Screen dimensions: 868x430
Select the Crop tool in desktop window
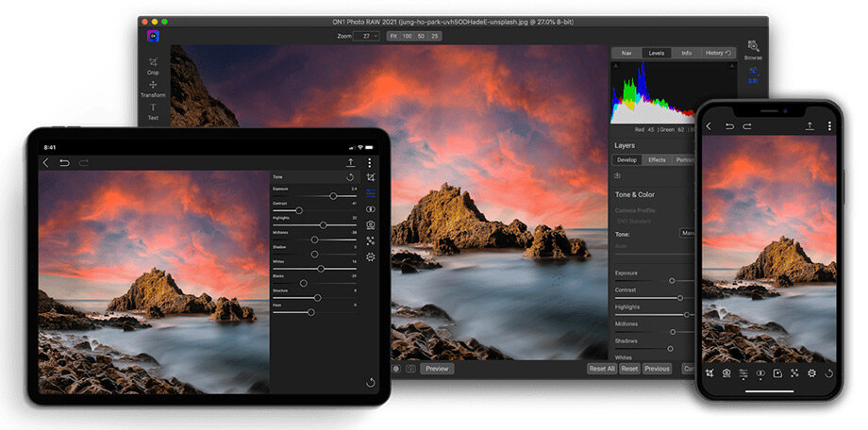[153, 66]
